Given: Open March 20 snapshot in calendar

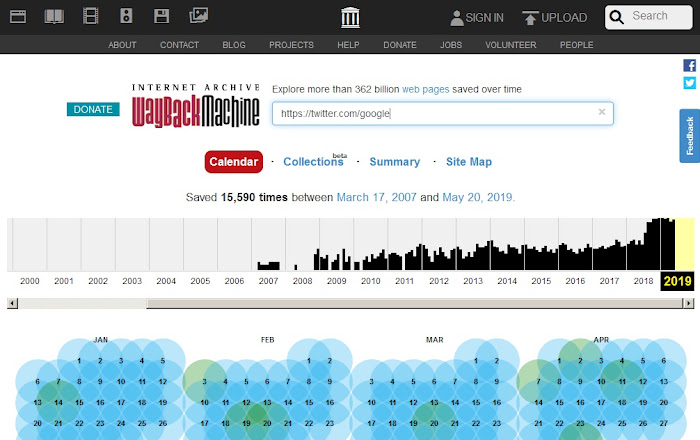Looking at the screenshot, I should pos(434,423).
